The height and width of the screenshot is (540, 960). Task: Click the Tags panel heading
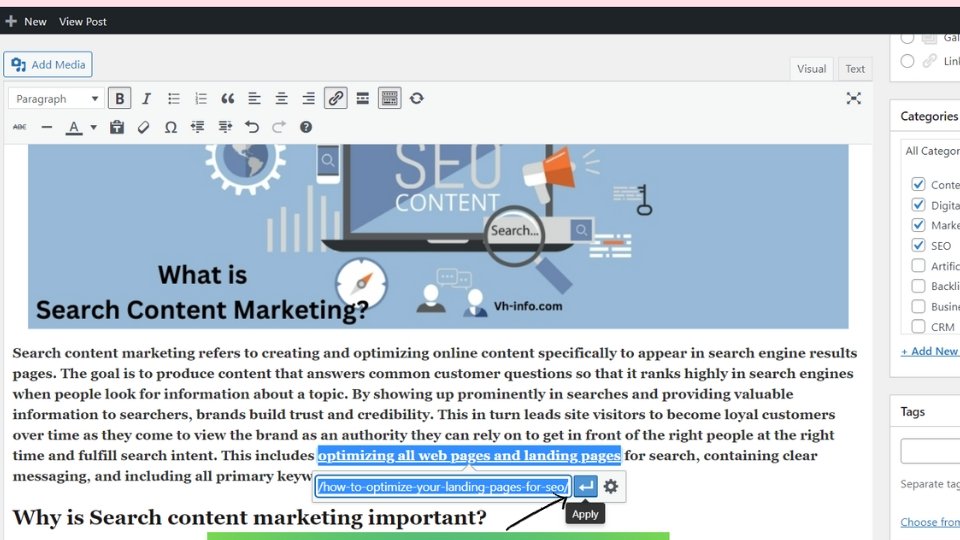[x=912, y=412]
